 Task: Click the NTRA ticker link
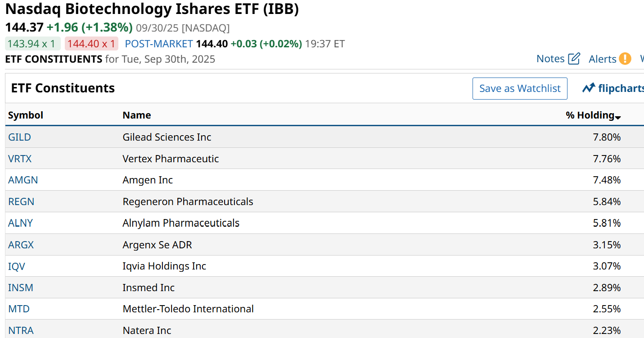(21, 330)
